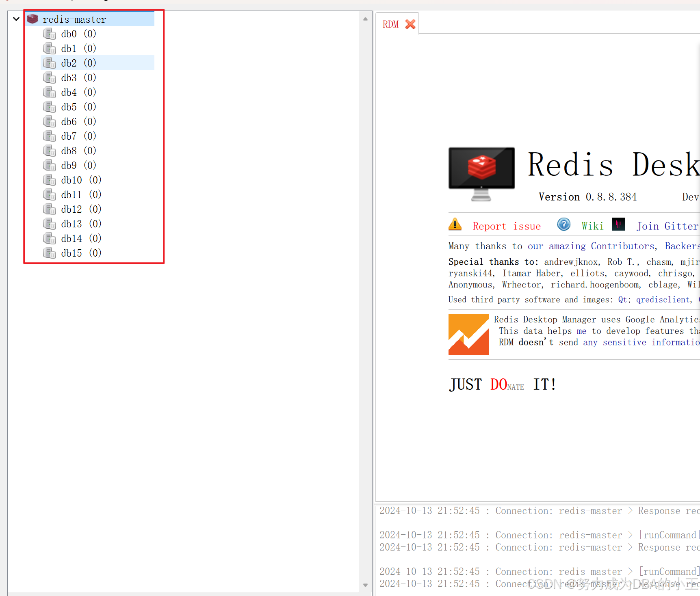The width and height of the screenshot is (700, 596).
Task: Click the db5 database icon
Action: coord(50,107)
